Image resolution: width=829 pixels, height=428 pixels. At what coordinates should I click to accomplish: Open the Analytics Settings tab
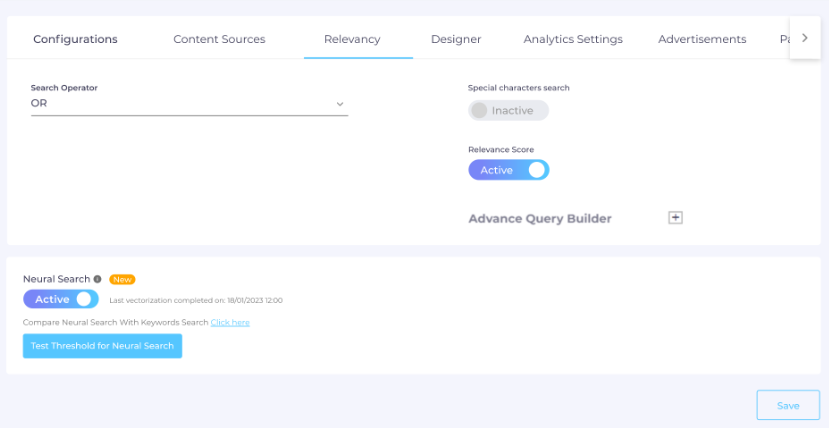click(573, 39)
